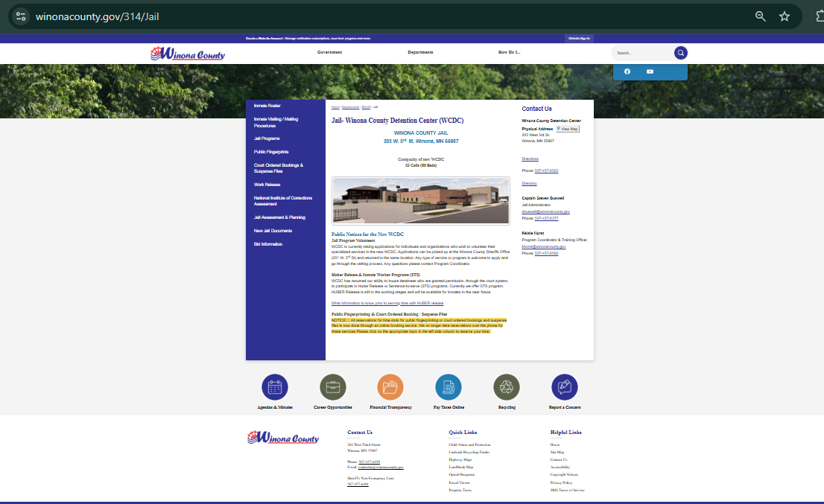Open the Directions link under Contact Us
The height and width of the screenshot is (504, 824).
pyautogui.click(x=530, y=159)
